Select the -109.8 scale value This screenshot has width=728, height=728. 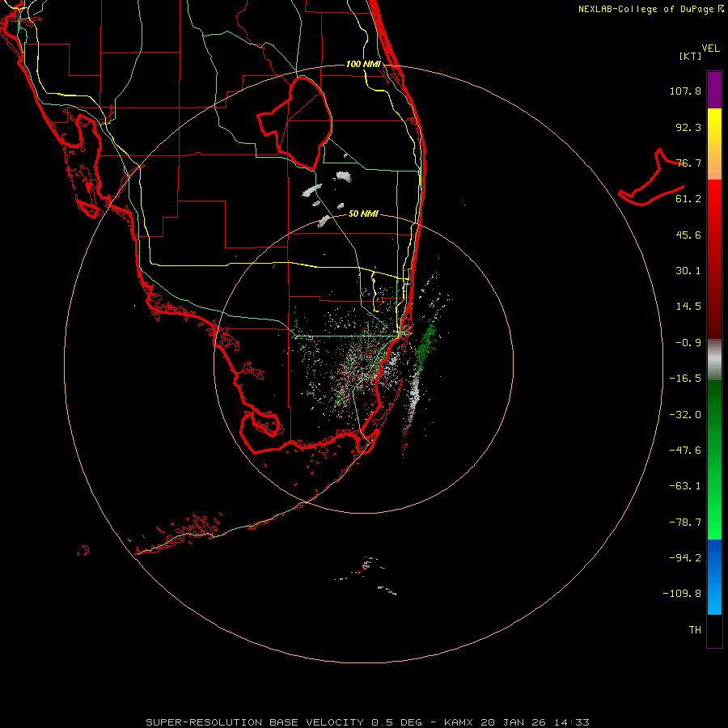coord(682,594)
